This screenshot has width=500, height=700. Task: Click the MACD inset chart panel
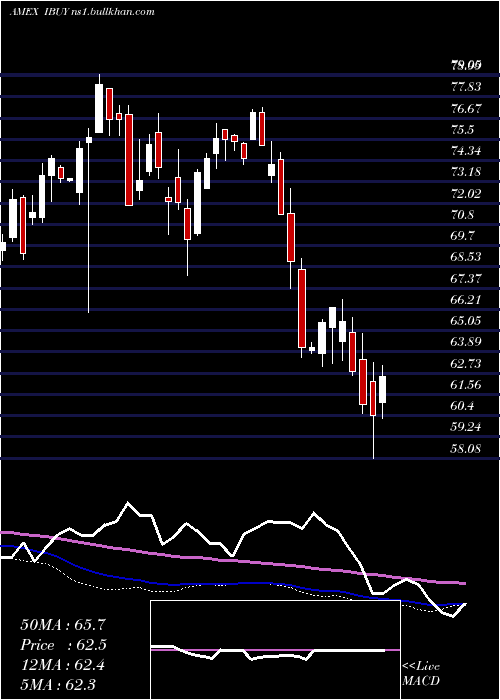coord(275,650)
